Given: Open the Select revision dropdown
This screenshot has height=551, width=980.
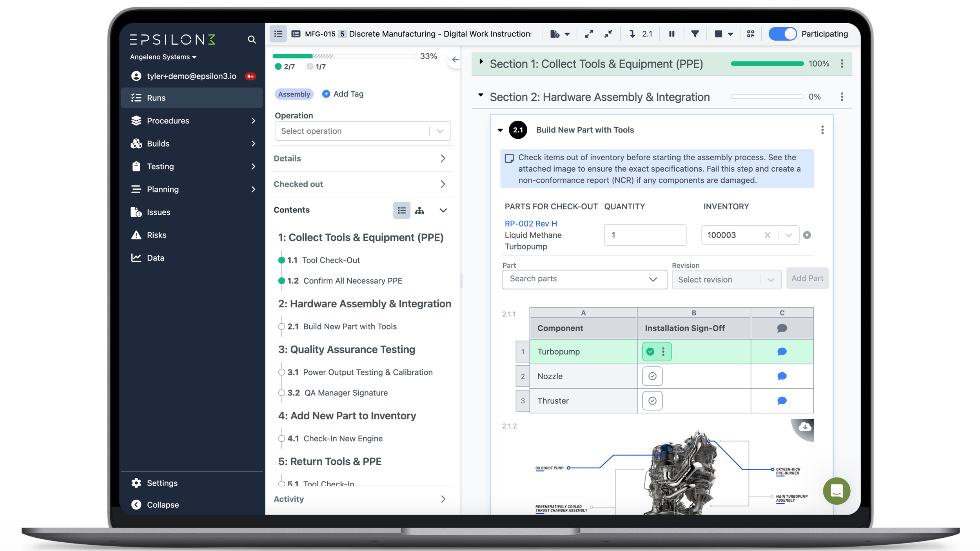Looking at the screenshot, I should (726, 279).
